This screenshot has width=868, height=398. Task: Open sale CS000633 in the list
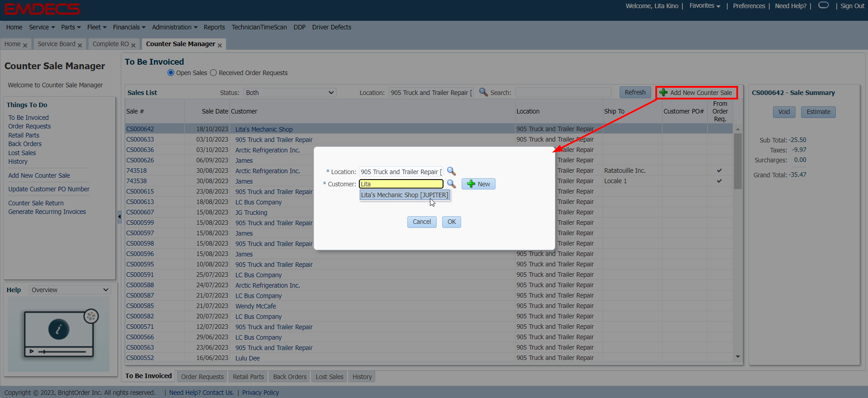140,139
